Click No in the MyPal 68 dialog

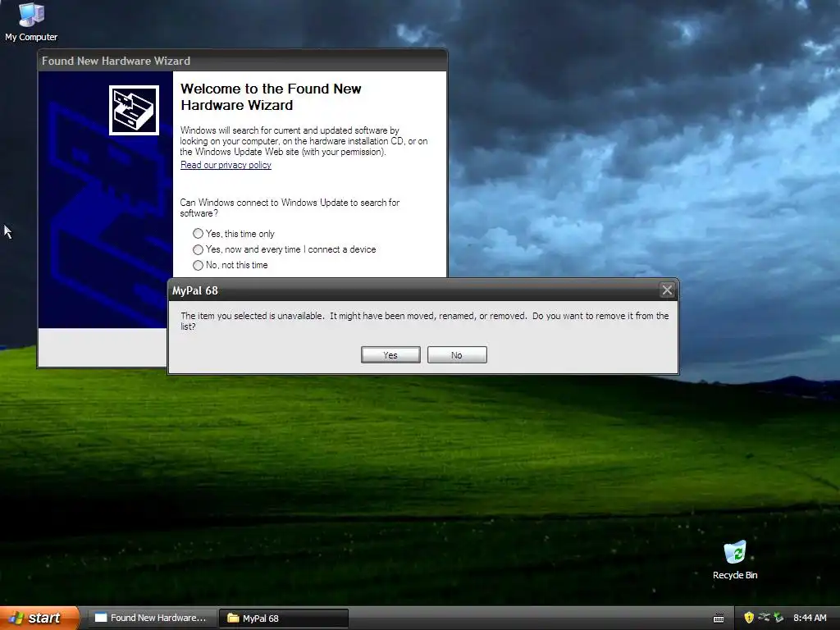(x=457, y=354)
